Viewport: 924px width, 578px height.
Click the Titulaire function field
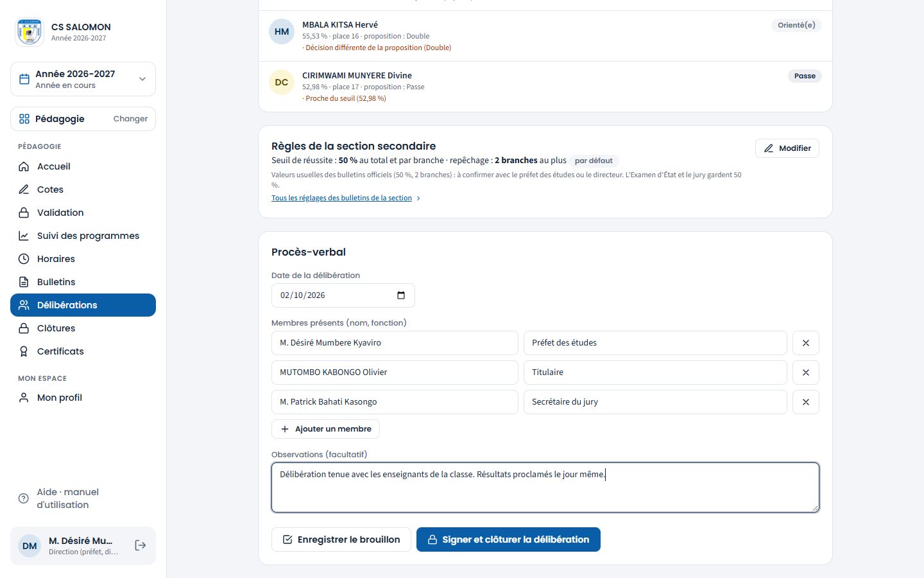[x=655, y=372]
